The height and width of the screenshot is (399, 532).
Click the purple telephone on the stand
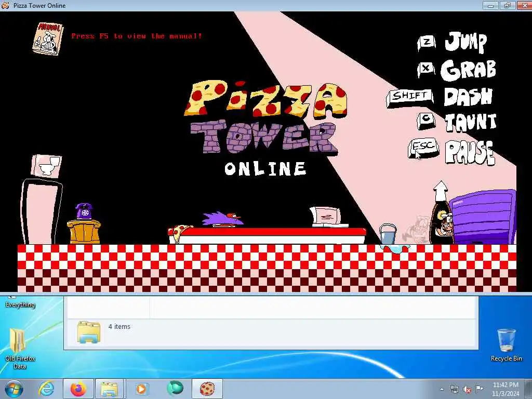tap(84, 212)
